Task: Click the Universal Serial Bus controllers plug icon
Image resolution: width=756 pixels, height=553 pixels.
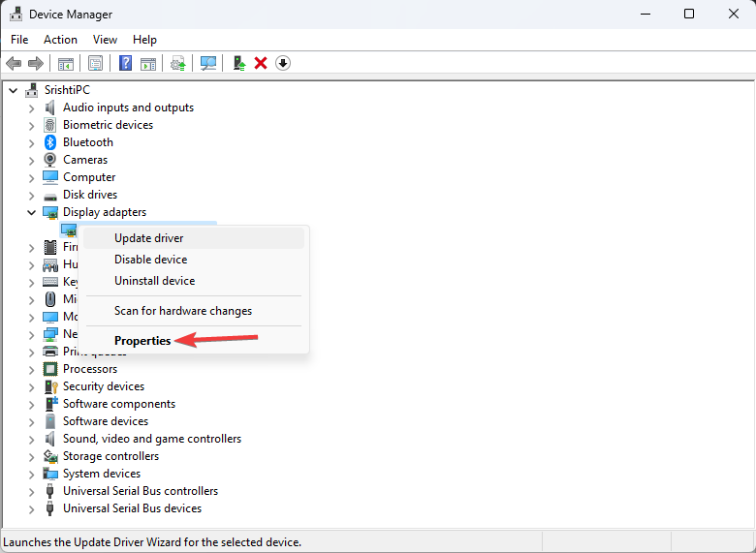Action: [x=49, y=491]
